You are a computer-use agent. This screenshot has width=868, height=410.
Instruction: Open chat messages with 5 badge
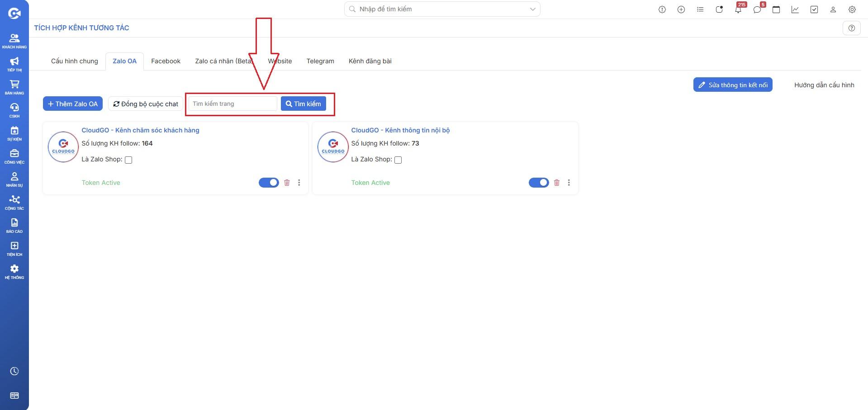(x=758, y=9)
